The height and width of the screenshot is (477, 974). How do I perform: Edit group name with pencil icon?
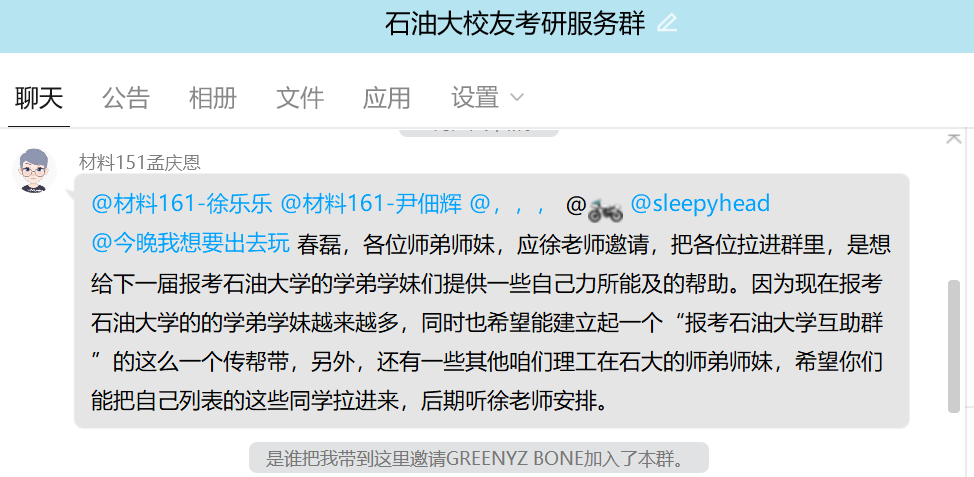point(667,24)
